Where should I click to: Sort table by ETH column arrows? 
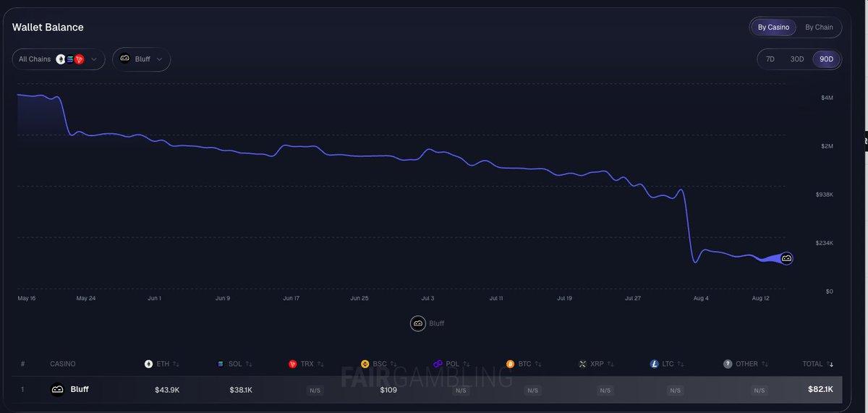click(176, 364)
